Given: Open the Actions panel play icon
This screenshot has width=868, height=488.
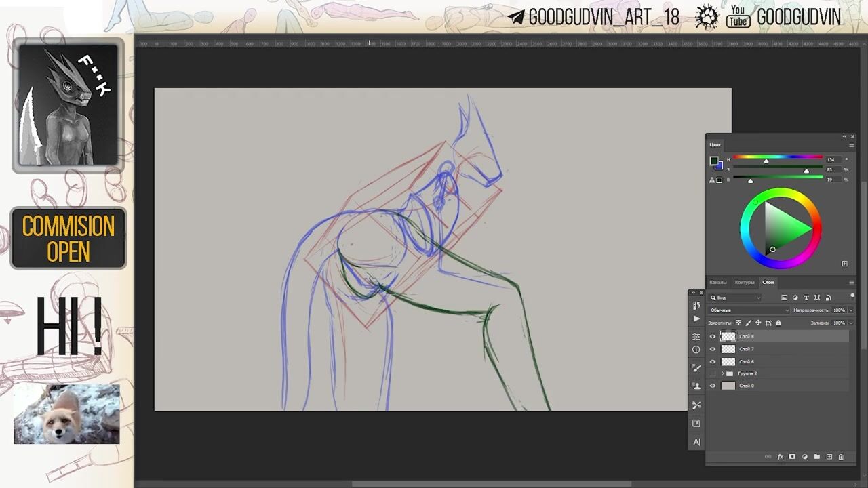Looking at the screenshot, I should (x=696, y=319).
